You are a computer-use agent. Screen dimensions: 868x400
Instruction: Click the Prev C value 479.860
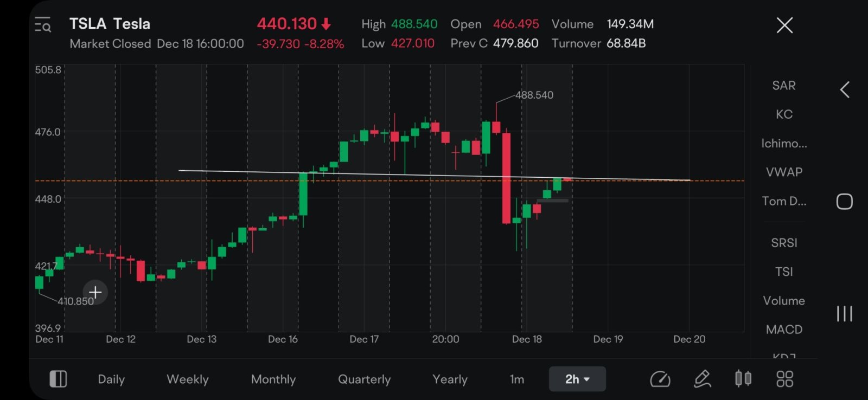(x=515, y=43)
